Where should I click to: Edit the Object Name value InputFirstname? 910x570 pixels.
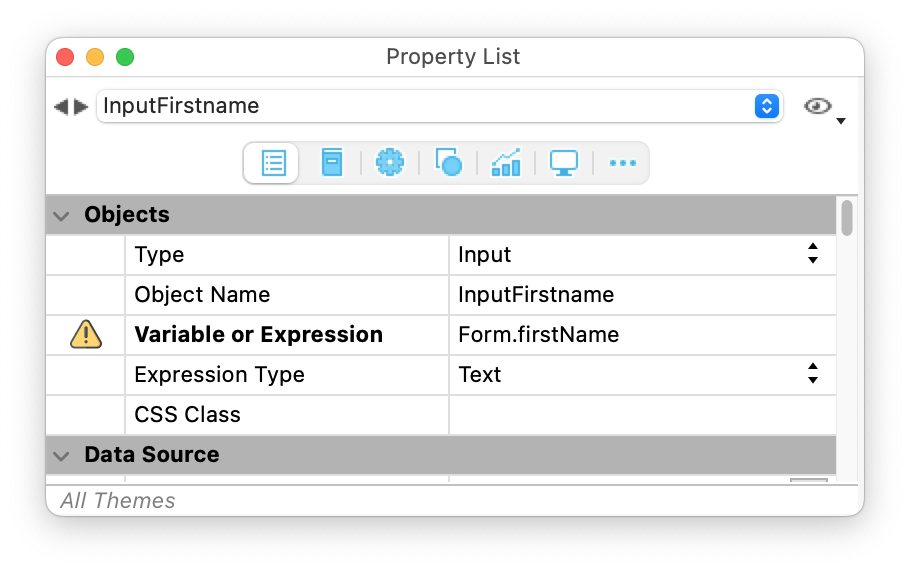pyautogui.click(x=640, y=295)
